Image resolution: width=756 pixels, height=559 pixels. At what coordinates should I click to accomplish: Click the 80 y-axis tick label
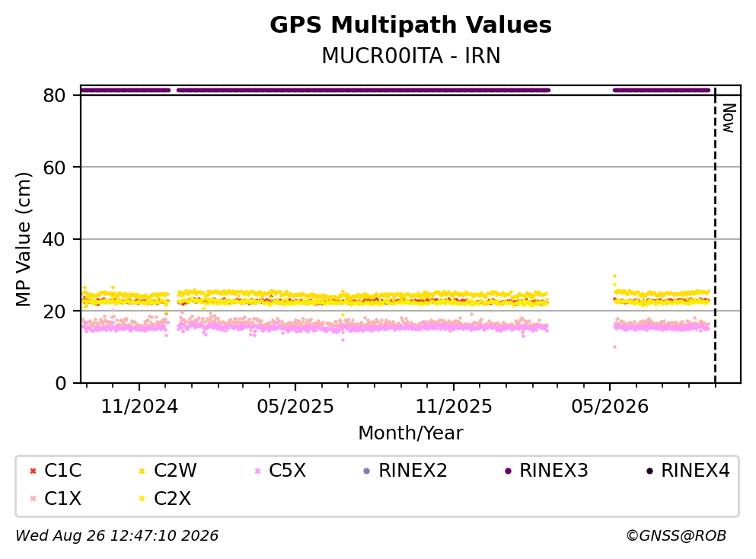[x=54, y=95]
